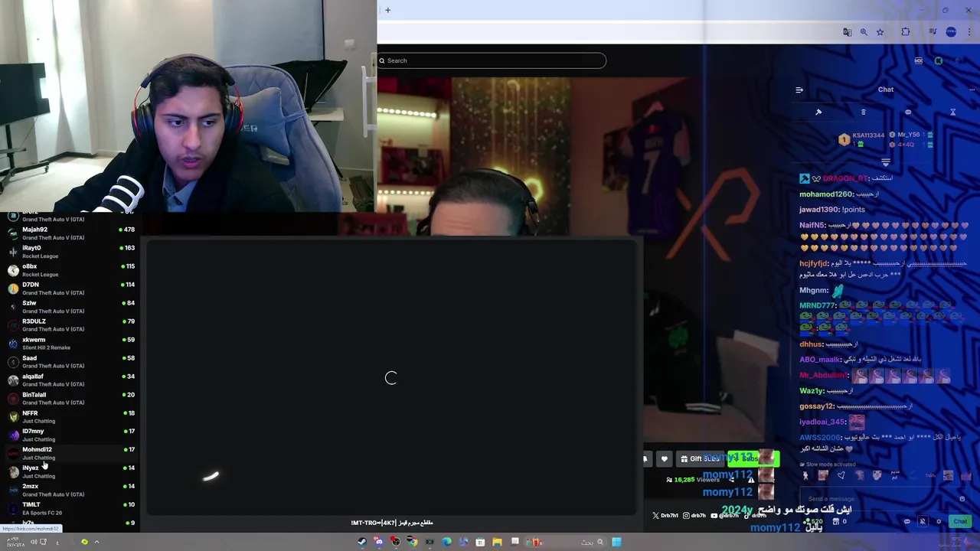Open the chat options three-dot menu
980x551 pixels.
972,90
